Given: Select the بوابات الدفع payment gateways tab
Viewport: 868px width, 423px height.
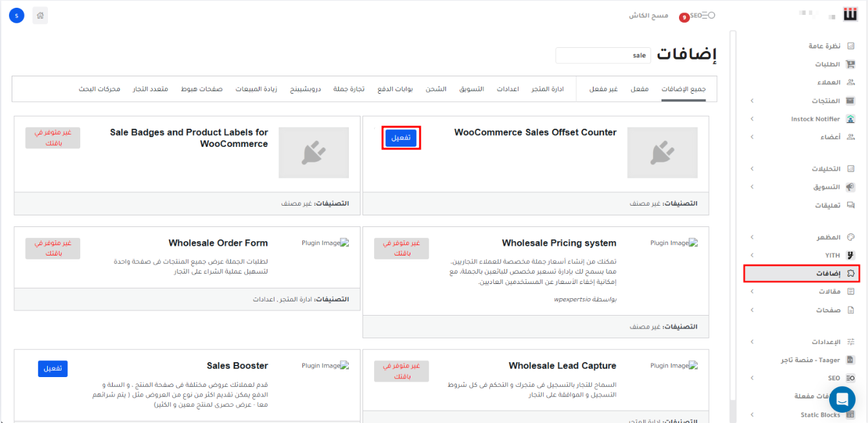Looking at the screenshot, I should (395, 89).
